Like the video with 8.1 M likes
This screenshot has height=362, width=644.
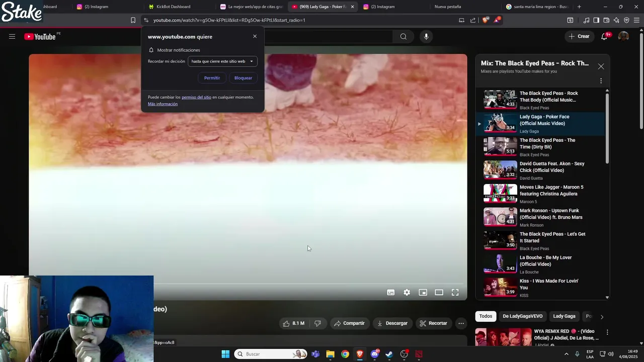(x=294, y=323)
